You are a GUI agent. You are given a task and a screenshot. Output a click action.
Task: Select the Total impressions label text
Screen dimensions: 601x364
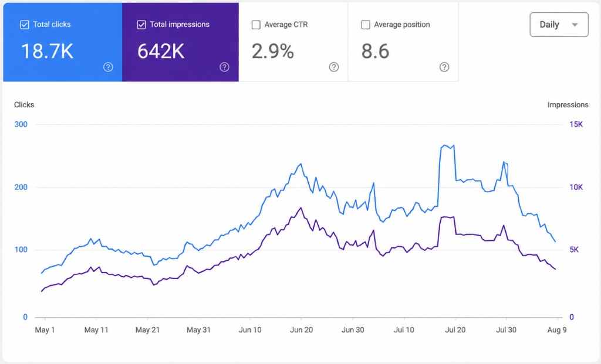[x=180, y=25]
